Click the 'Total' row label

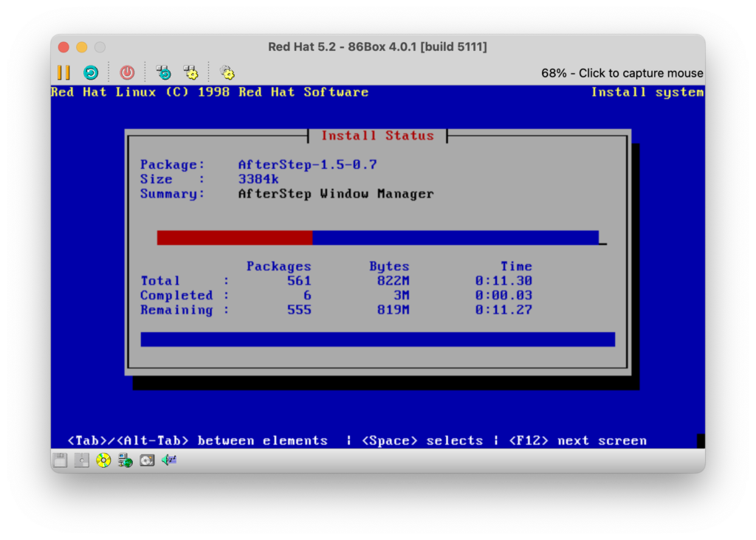[160, 281]
